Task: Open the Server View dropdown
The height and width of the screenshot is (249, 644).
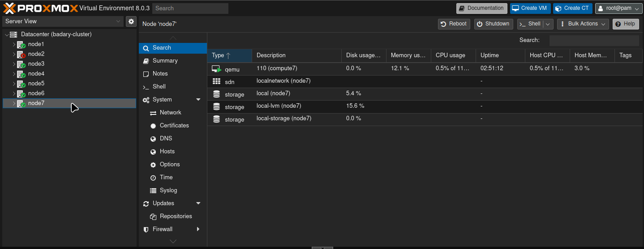Action: 63,21
